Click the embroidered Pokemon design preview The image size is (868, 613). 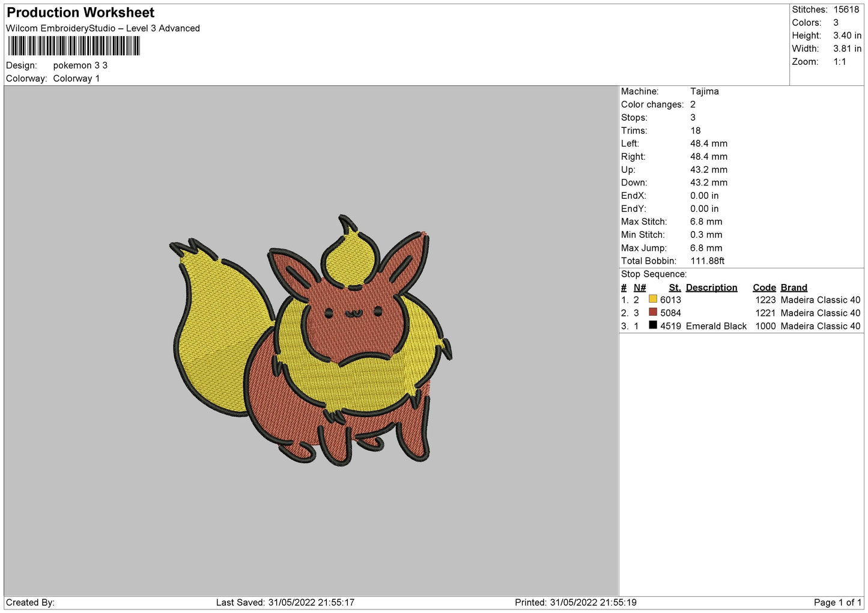[311, 340]
